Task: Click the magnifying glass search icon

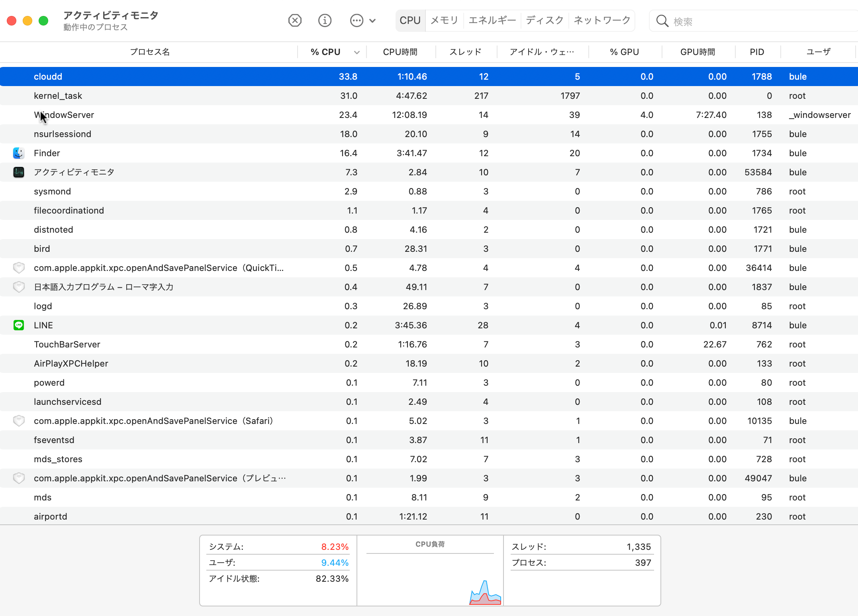Action: tap(662, 21)
